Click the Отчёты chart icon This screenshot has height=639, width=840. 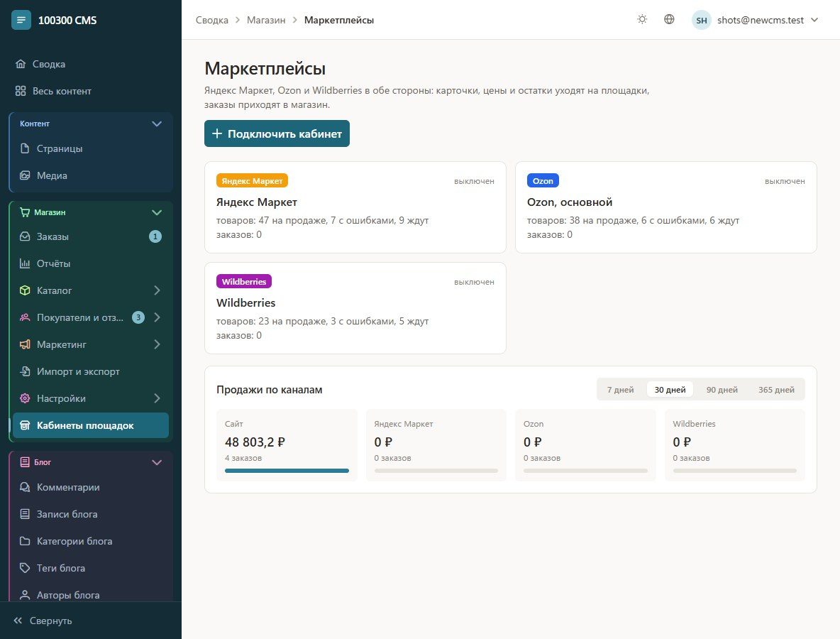click(x=25, y=263)
